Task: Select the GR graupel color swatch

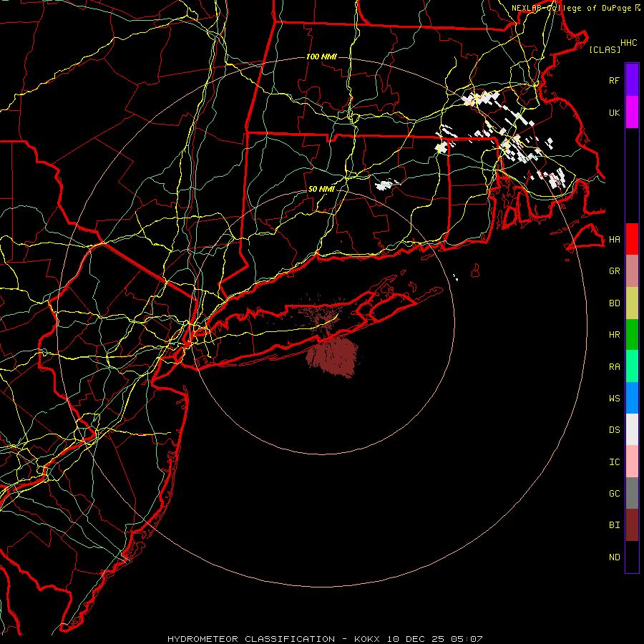Action: (632, 271)
